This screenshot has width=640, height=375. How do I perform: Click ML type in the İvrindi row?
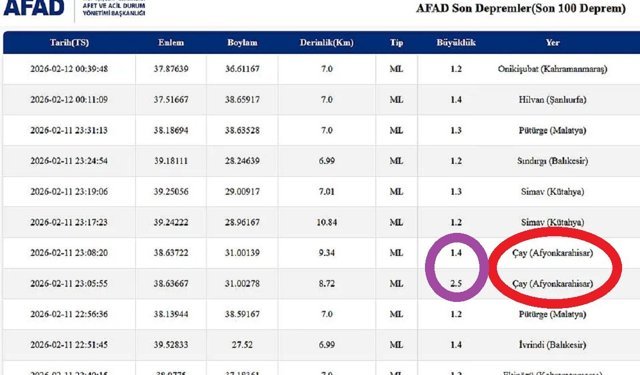396,344
